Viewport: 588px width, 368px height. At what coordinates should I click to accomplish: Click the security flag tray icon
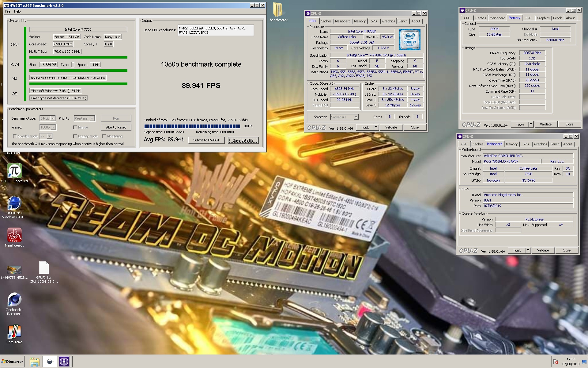(556, 362)
